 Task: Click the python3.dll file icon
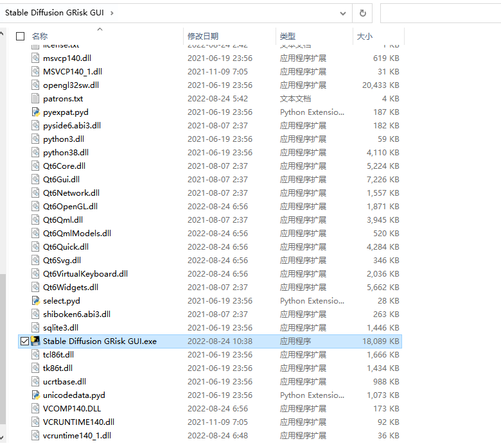click(x=35, y=139)
